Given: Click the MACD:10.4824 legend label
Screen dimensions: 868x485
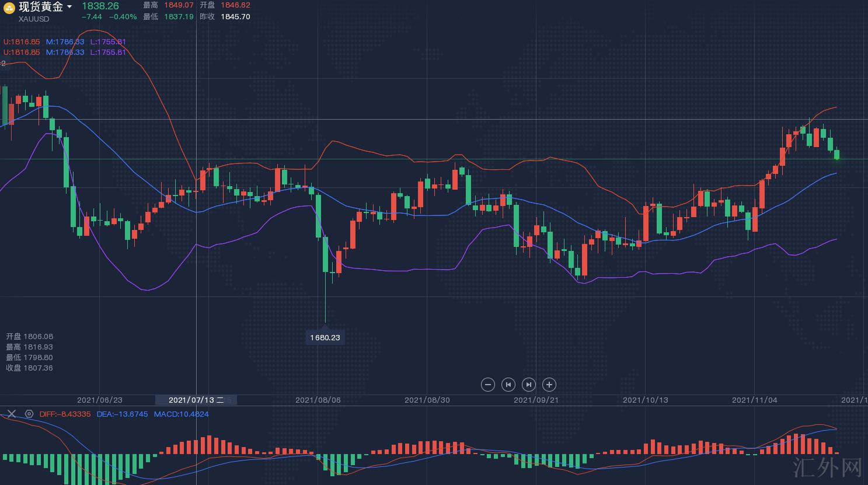Looking at the screenshot, I should 181,414.
